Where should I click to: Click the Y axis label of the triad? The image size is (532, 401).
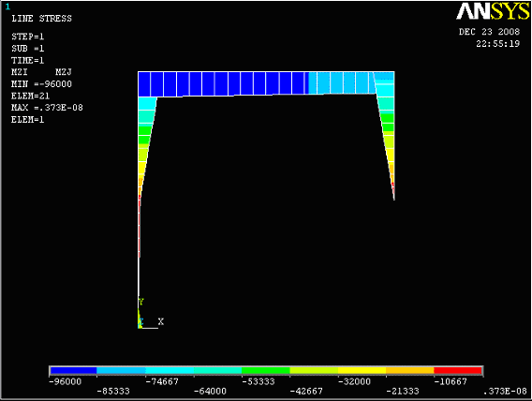[x=141, y=302]
